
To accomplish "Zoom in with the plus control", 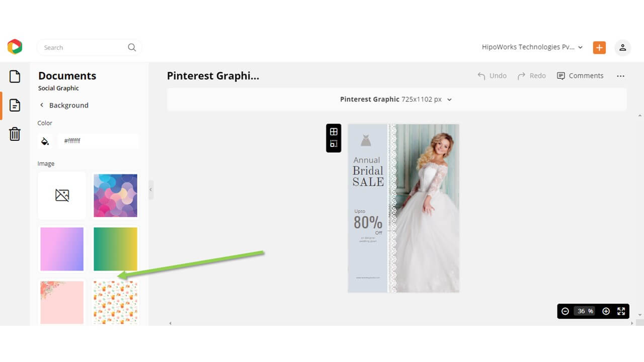I will [606, 311].
